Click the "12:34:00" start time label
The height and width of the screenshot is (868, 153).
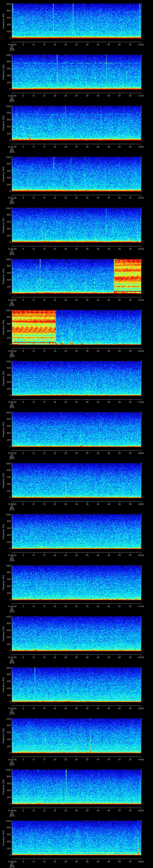[12, 300]
